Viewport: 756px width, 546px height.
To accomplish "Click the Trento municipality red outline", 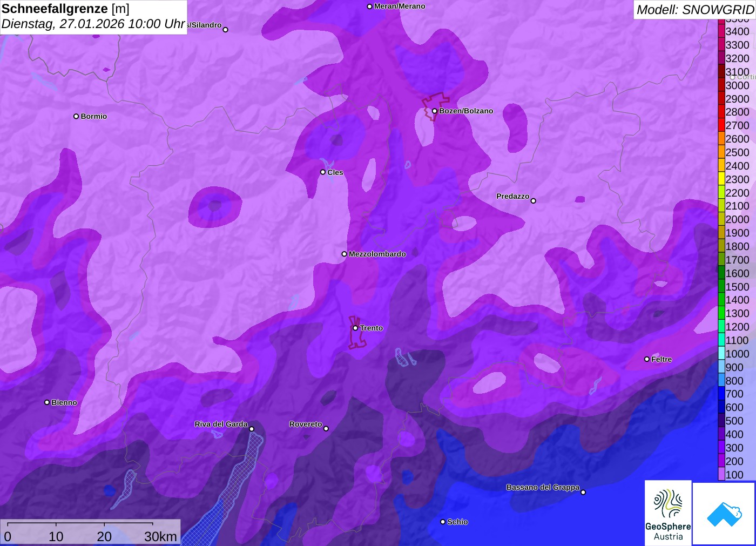I will click(x=357, y=333).
